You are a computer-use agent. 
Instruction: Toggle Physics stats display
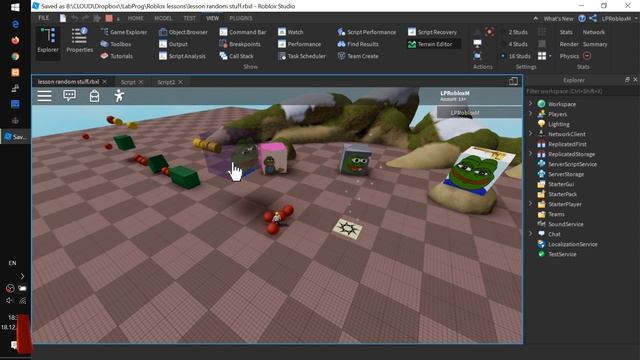[x=569, y=56]
